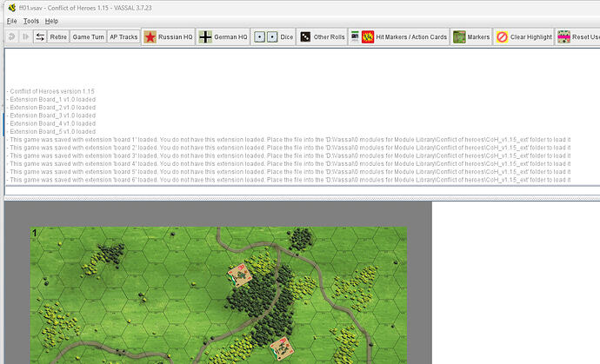Open the German HQ cross button
The image size is (600, 364).
tap(223, 36)
